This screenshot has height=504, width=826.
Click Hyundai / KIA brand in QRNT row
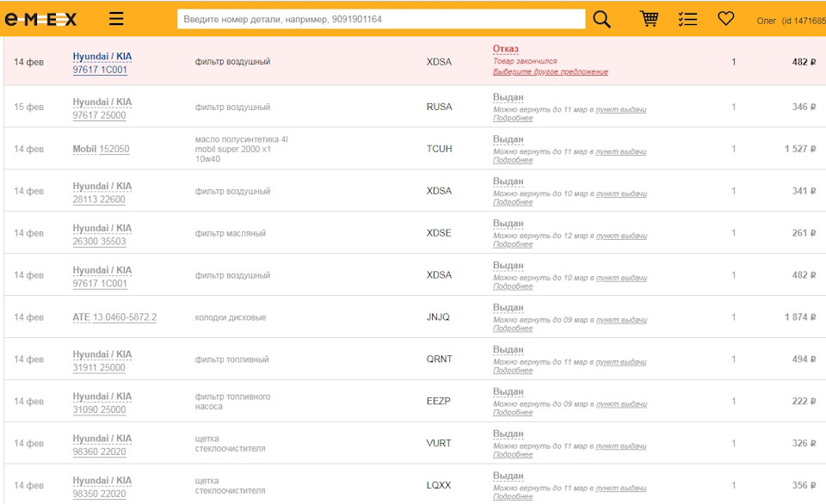pyautogui.click(x=102, y=354)
